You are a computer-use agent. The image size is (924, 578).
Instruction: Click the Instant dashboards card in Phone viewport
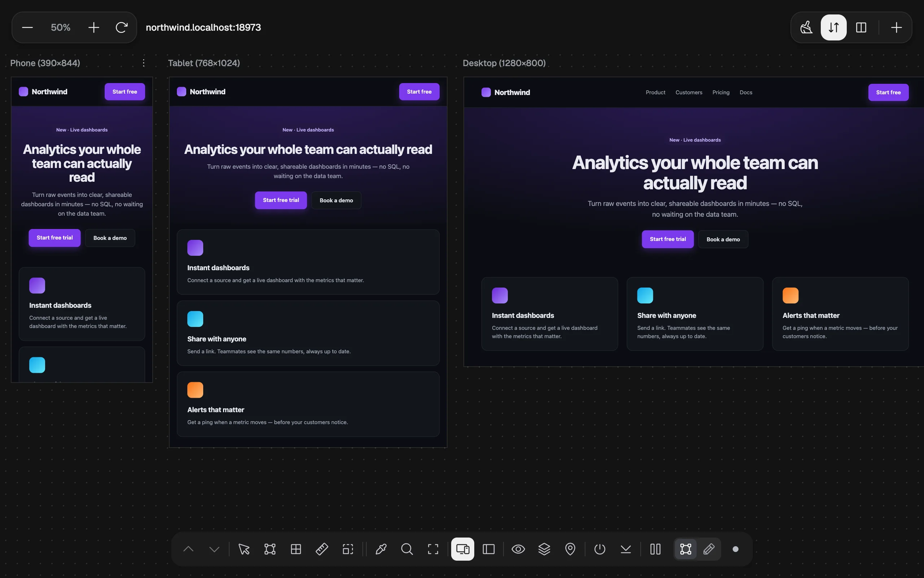pyautogui.click(x=82, y=304)
